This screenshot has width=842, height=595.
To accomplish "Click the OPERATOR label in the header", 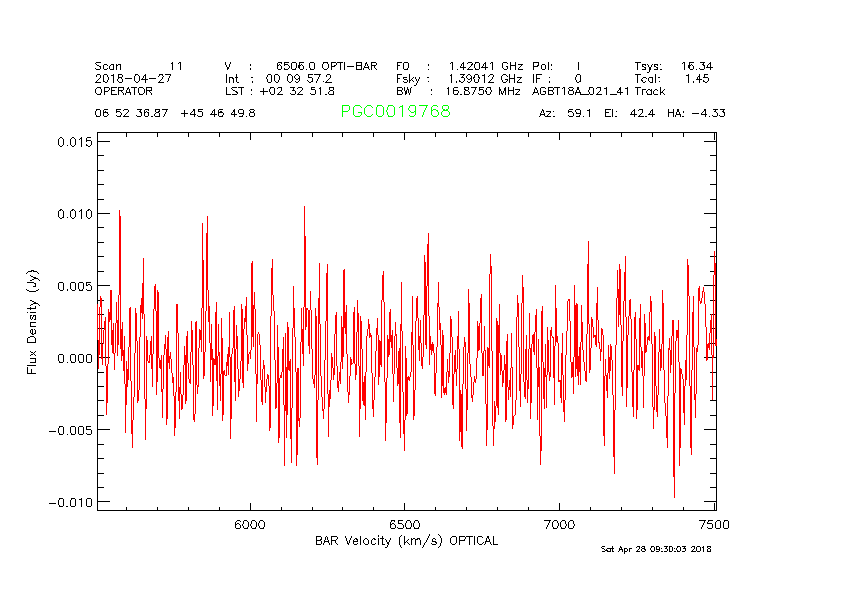I will pyautogui.click(x=124, y=90).
